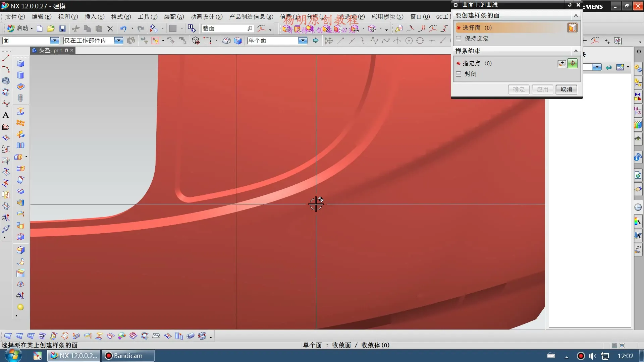
Task: Click the select face icon in dialog
Action: (x=572, y=28)
